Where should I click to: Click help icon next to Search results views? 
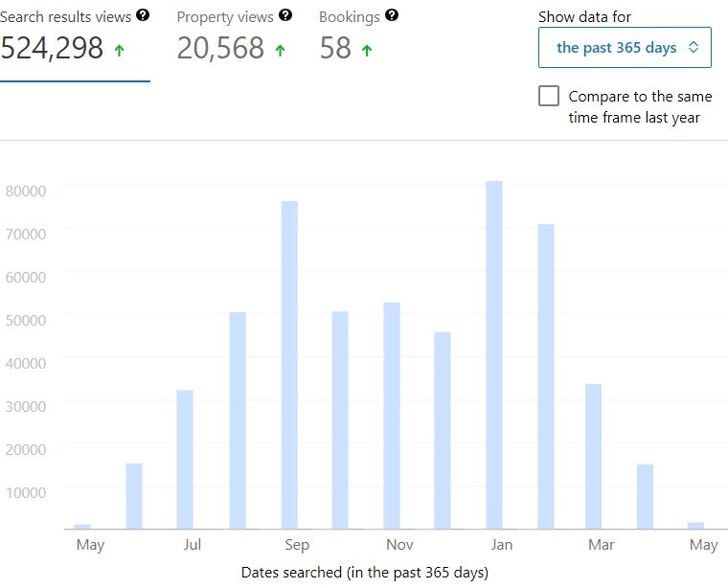(x=143, y=15)
